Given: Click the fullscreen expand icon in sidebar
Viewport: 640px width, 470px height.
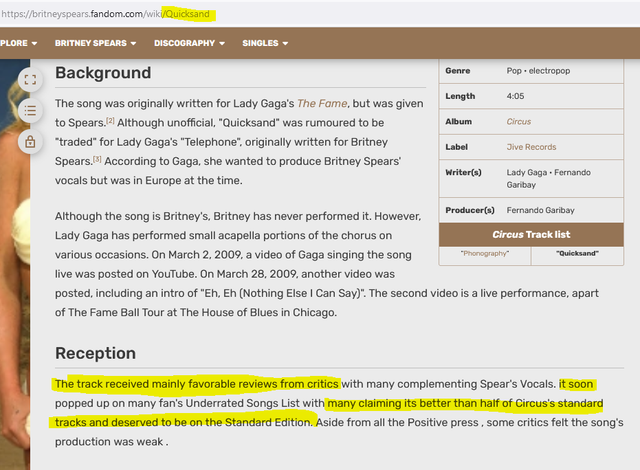Looking at the screenshot, I should pyautogui.click(x=30, y=80).
